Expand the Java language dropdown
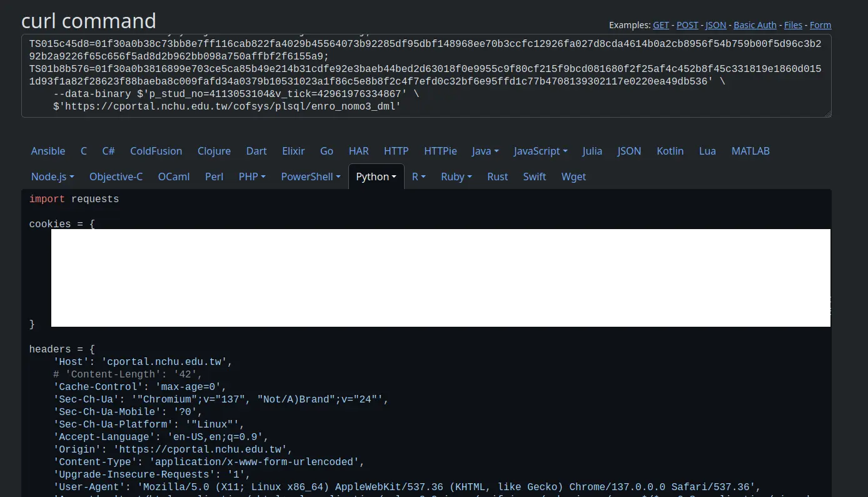868x497 pixels. [485, 151]
